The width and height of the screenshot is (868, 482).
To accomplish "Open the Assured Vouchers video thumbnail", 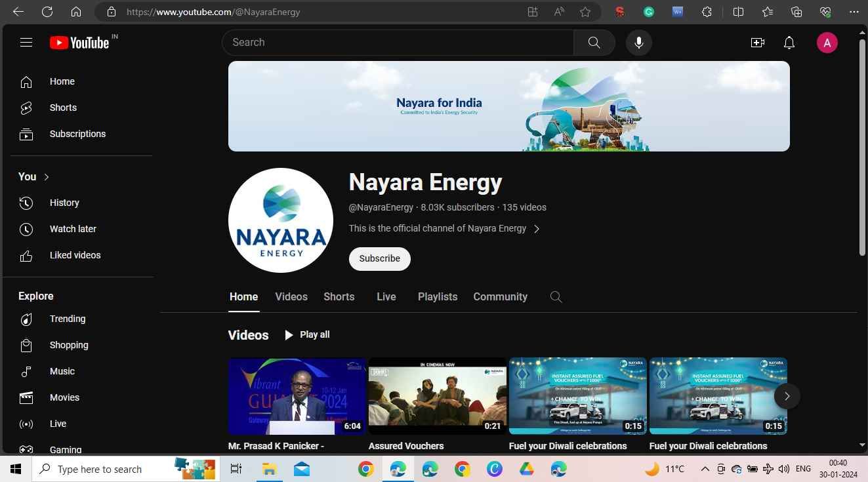I will (x=438, y=395).
